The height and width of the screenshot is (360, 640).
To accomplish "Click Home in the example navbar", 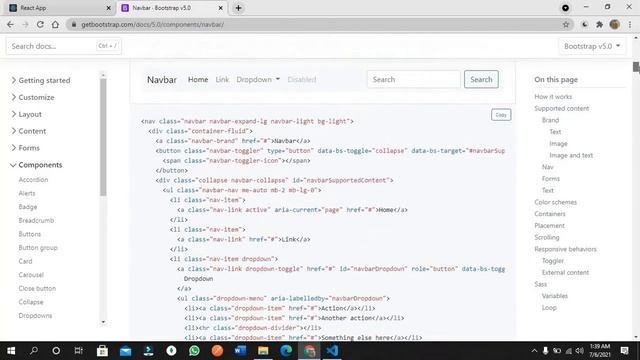I will (198, 80).
